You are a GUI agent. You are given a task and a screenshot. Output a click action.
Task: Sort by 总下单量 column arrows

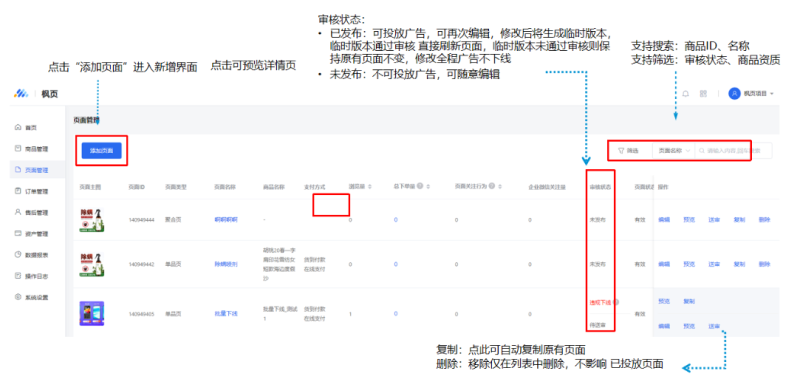(428, 187)
